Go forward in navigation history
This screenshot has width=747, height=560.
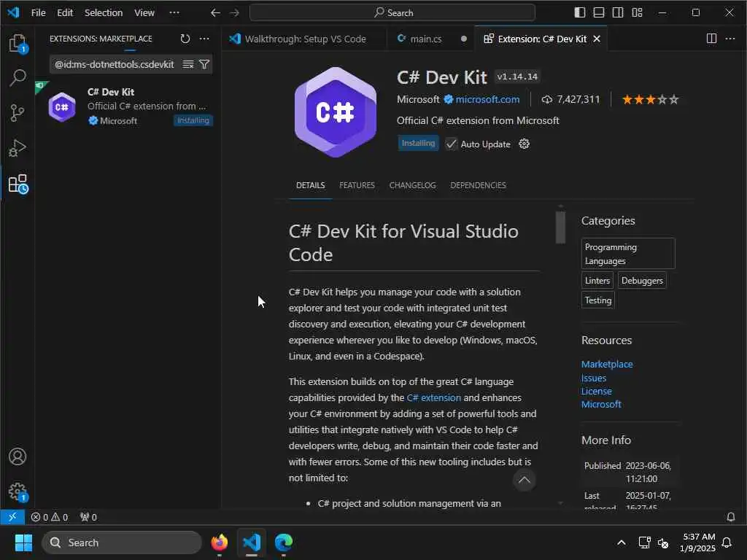234,13
